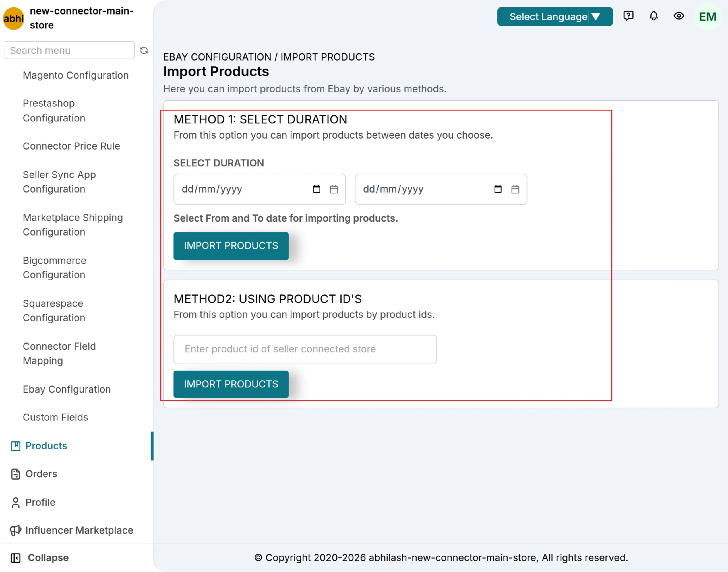Collapse the sidebar using Collapse label

click(48, 557)
